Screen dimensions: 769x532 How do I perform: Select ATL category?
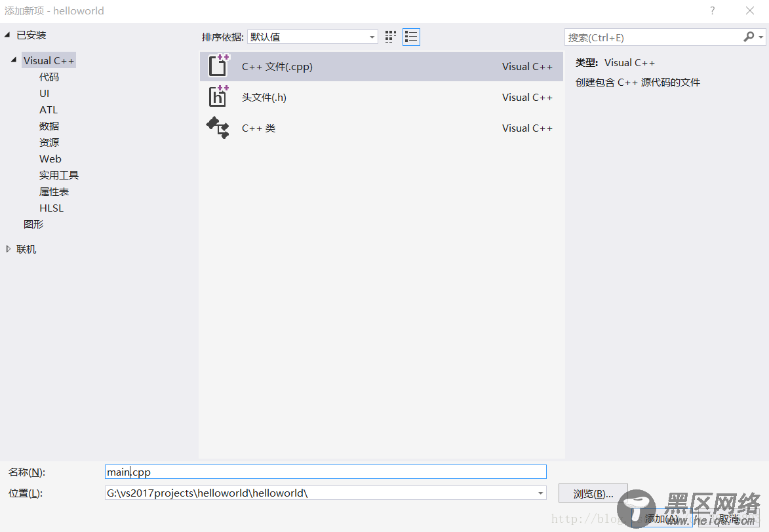[x=49, y=110]
